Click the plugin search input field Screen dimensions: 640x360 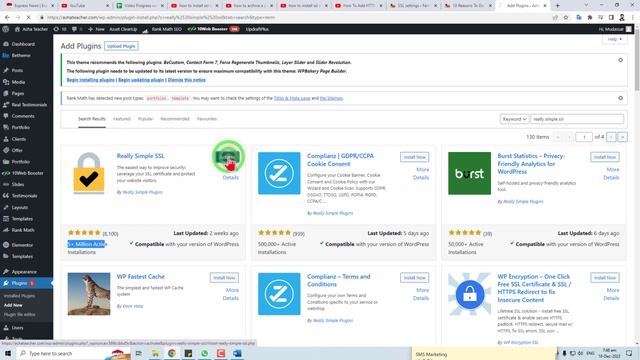[x=577, y=119]
